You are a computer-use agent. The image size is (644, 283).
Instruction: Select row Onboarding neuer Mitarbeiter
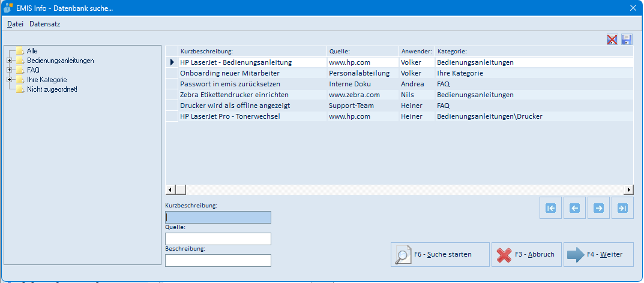(399, 73)
